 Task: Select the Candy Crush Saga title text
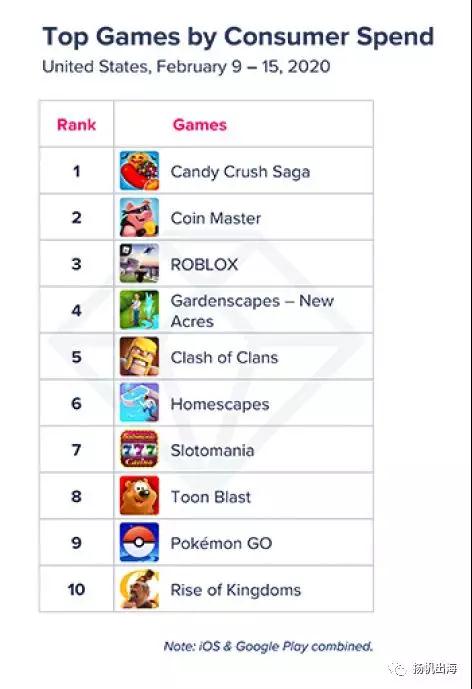point(240,171)
